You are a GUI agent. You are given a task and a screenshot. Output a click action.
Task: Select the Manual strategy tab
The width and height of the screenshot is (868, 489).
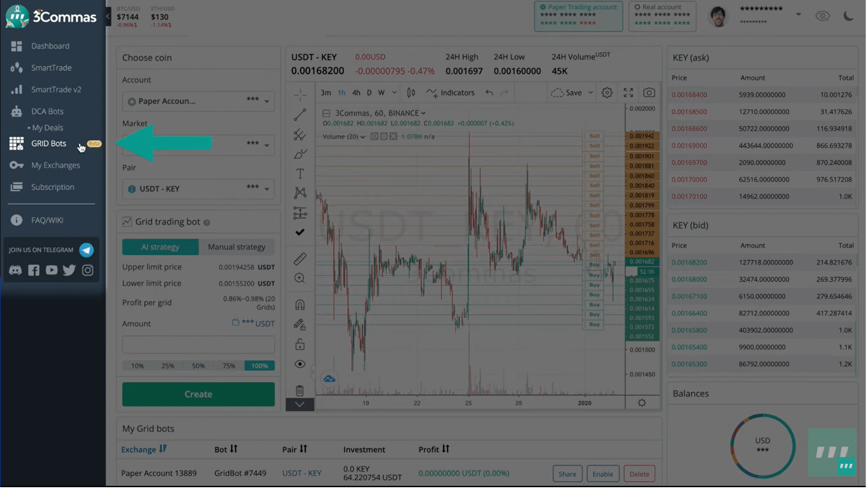tap(237, 247)
